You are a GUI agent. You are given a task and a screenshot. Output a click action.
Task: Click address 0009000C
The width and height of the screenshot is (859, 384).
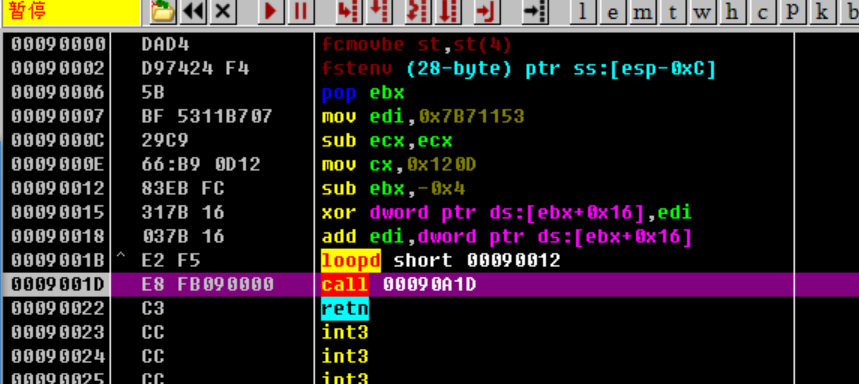pos(58,141)
